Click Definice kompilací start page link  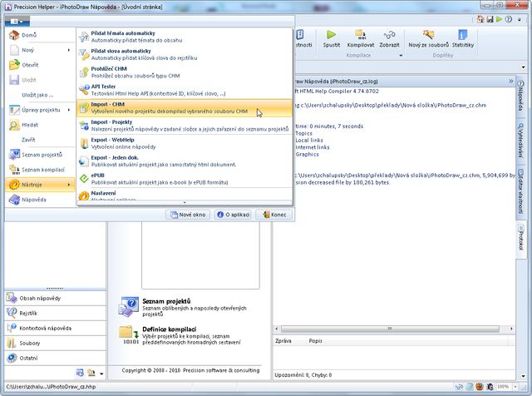tap(170, 329)
